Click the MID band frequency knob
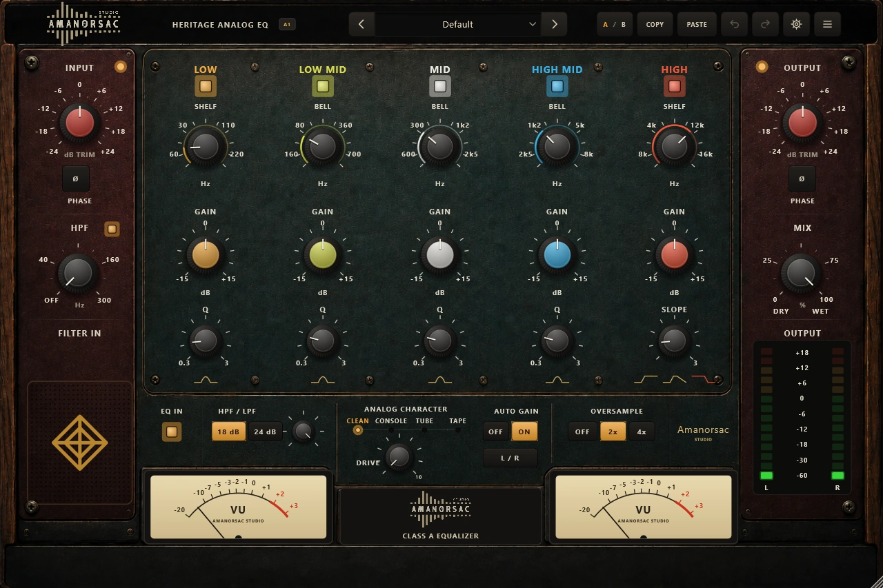 [440, 145]
